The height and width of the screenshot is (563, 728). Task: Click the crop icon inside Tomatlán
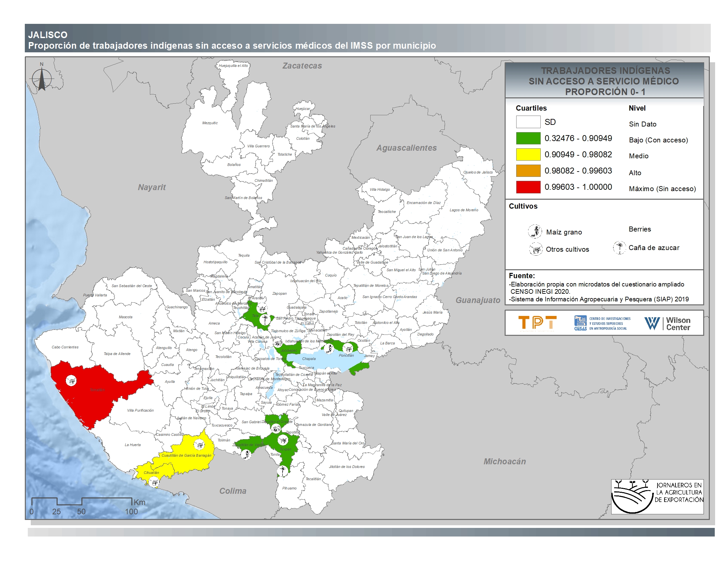pos(71,381)
